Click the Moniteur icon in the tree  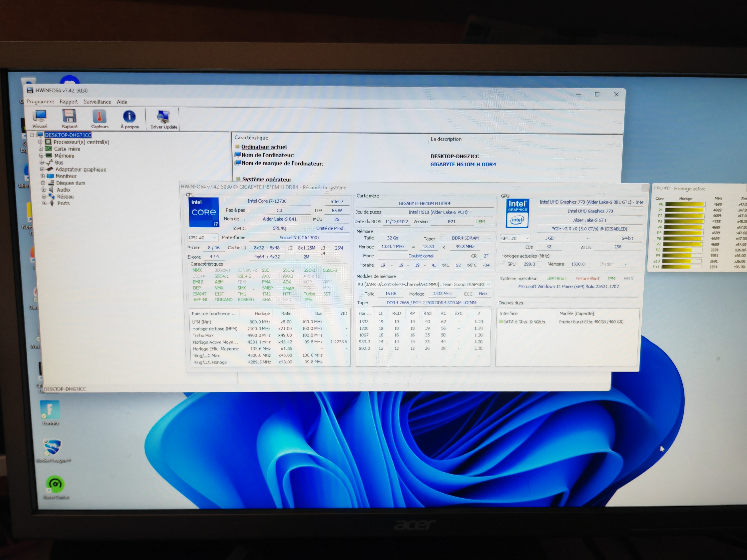pos(51,176)
